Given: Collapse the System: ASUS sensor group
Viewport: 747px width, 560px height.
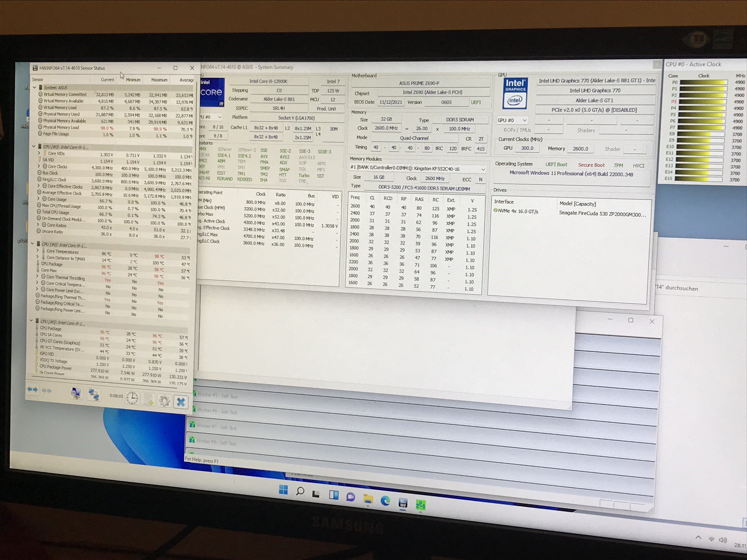Looking at the screenshot, I should pyautogui.click(x=35, y=87).
